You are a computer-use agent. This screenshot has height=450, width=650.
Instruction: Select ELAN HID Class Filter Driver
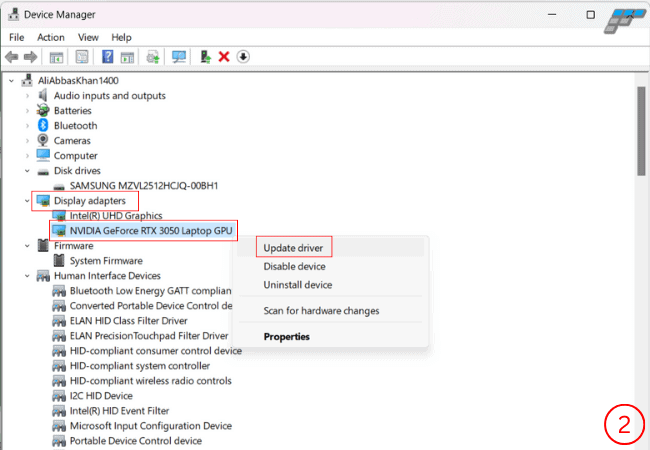click(x=129, y=321)
